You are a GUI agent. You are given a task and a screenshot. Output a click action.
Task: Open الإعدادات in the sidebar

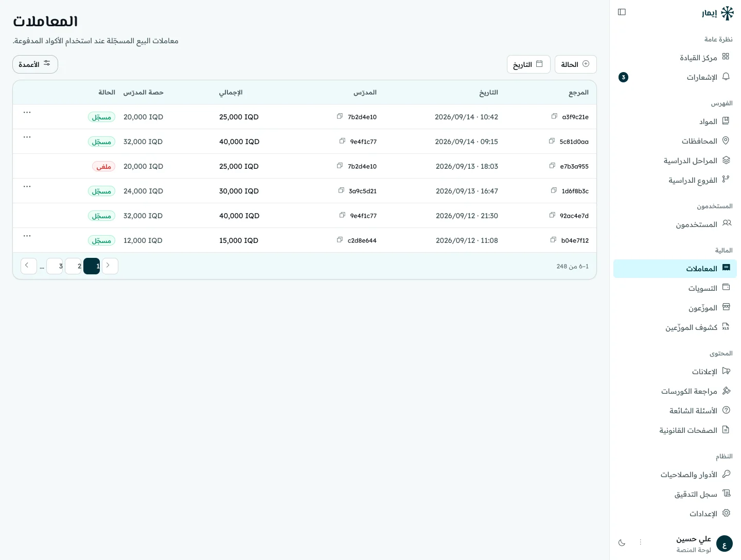click(675, 514)
